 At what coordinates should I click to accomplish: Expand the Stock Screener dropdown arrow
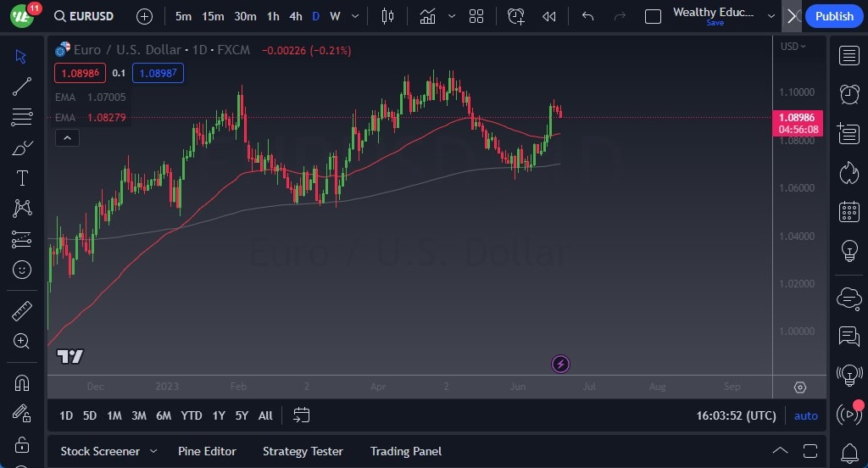(153, 451)
